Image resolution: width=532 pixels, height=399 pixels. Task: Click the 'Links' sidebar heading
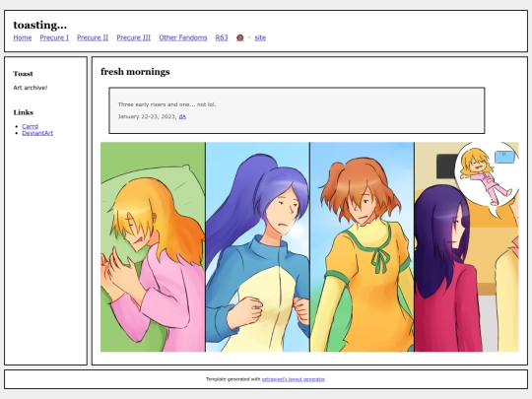pyautogui.click(x=24, y=112)
